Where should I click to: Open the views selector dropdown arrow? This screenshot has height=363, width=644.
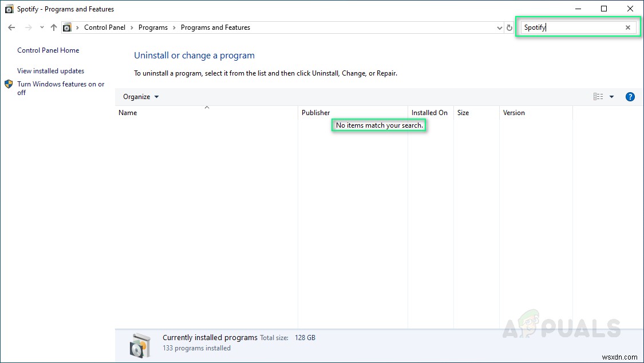click(x=611, y=96)
